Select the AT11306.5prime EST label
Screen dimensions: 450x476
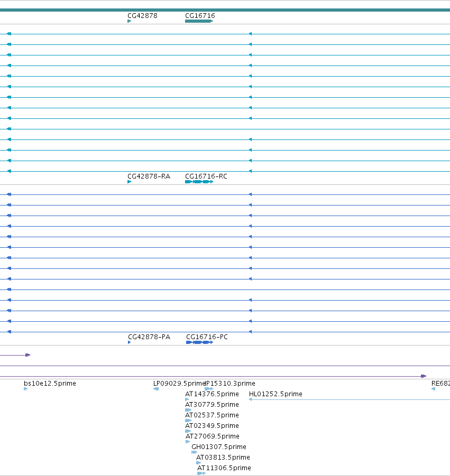(x=224, y=468)
